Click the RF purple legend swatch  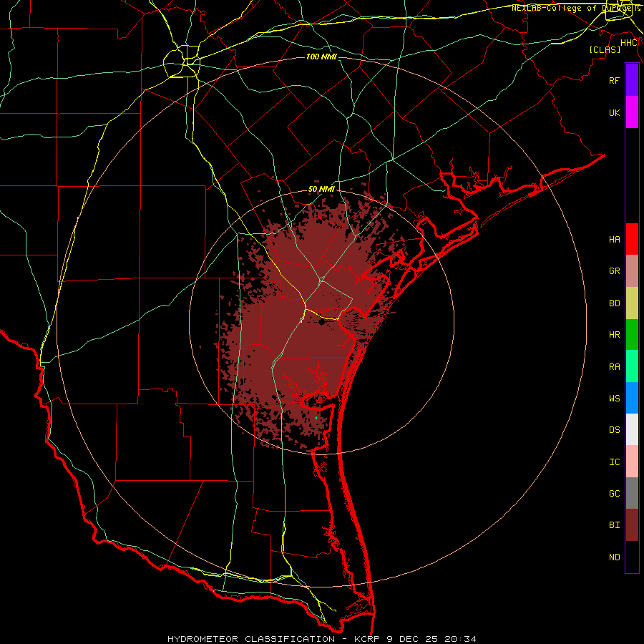(632, 80)
